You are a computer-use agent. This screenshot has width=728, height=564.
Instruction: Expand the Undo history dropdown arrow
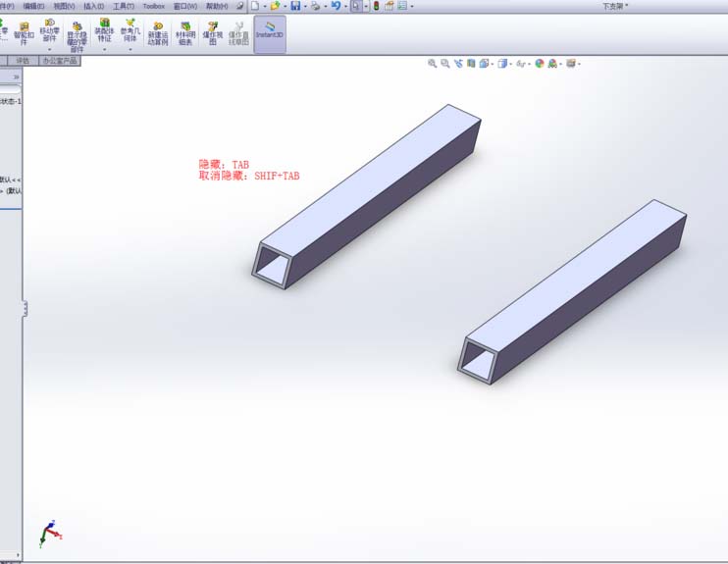point(346,7)
